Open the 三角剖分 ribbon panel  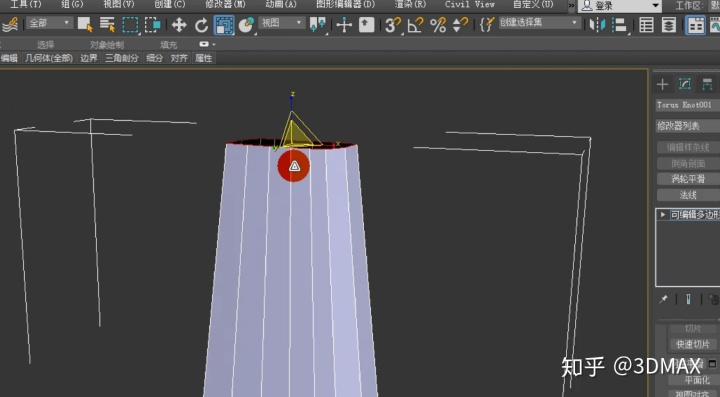[122, 58]
